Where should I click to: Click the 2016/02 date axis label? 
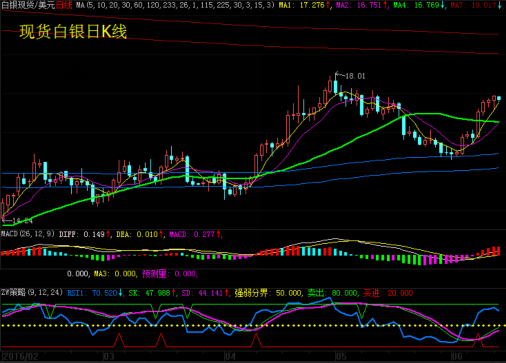20,356
